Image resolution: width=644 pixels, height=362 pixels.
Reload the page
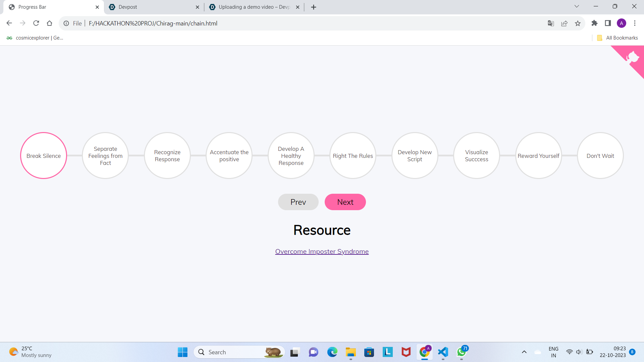pyautogui.click(x=36, y=23)
